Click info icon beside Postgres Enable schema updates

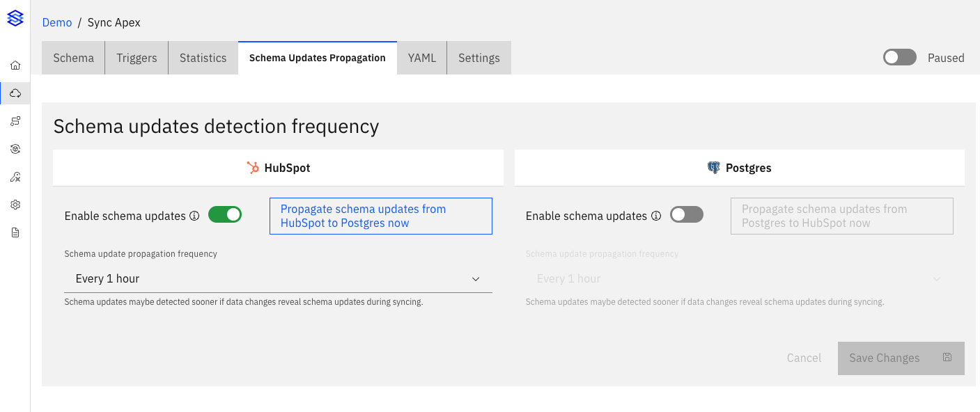click(655, 216)
